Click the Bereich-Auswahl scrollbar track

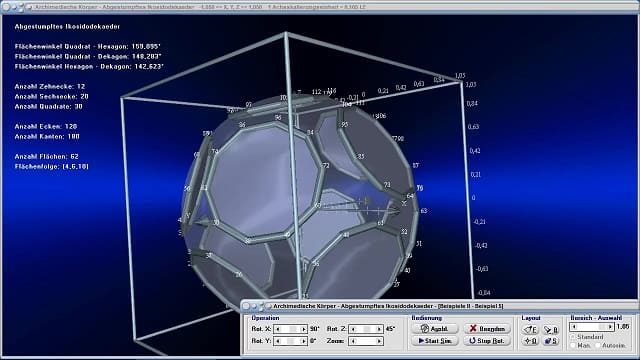[x=592, y=327]
